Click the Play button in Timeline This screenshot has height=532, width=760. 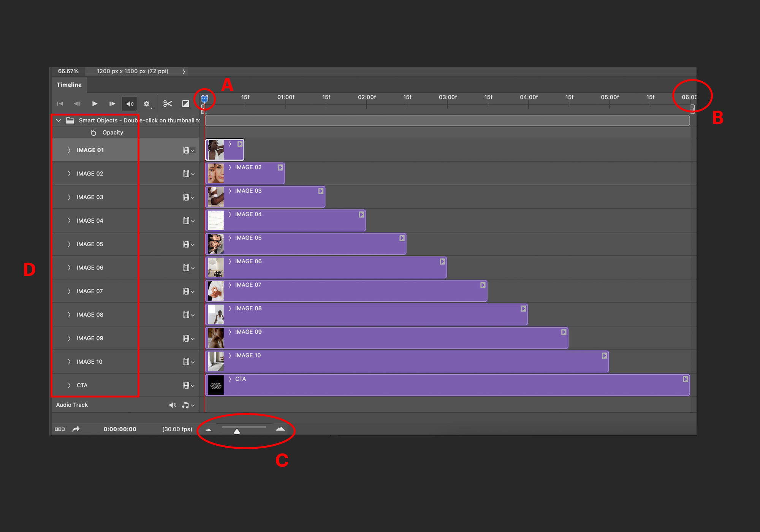(x=95, y=104)
